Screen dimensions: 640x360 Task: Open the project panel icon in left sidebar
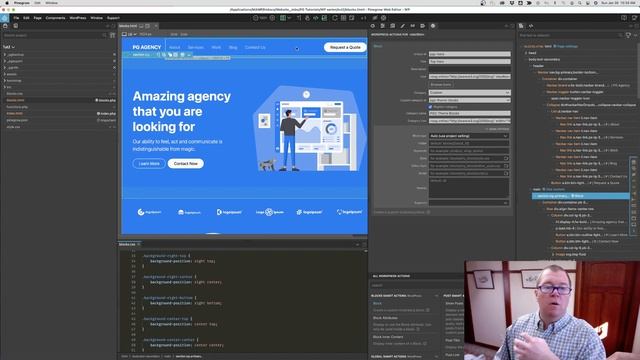click(x=5, y=26)
